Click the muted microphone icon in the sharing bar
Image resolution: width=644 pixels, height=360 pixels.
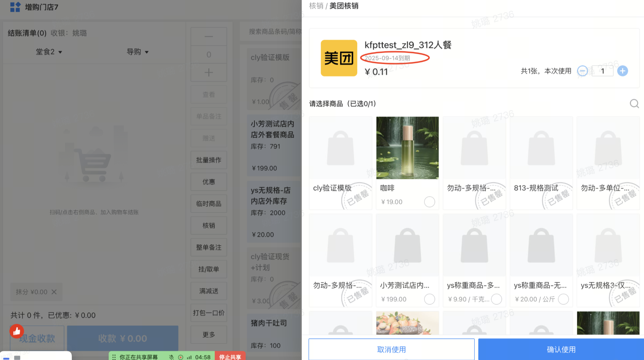(x=171, y=357)
